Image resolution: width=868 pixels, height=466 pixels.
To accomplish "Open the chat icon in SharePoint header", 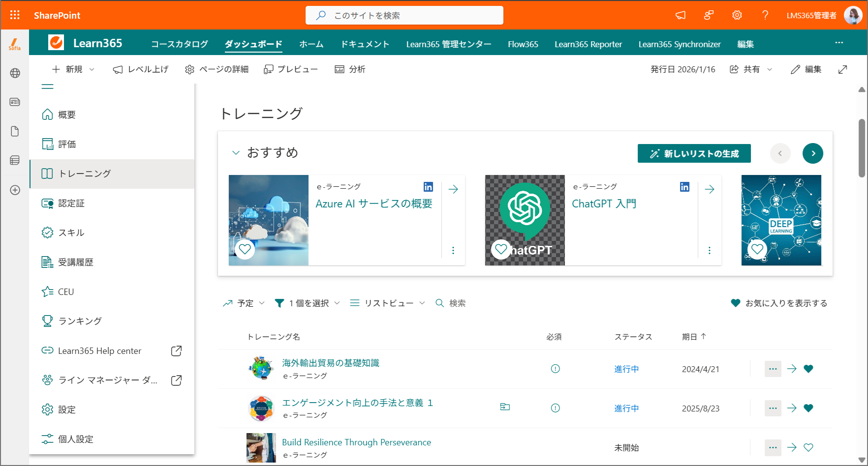I will (709, 15).
